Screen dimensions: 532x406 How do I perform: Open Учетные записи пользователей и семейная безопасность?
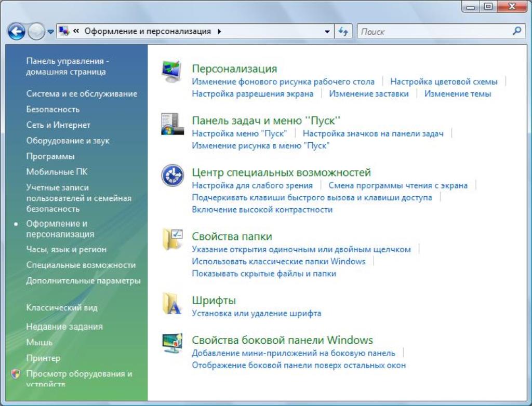pyautogui.click(x=79, y=198)
